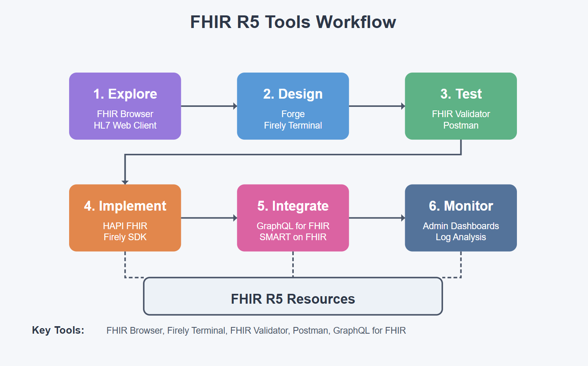
Task: Select the 6. Monitor box
Action: tap(461, 218)
